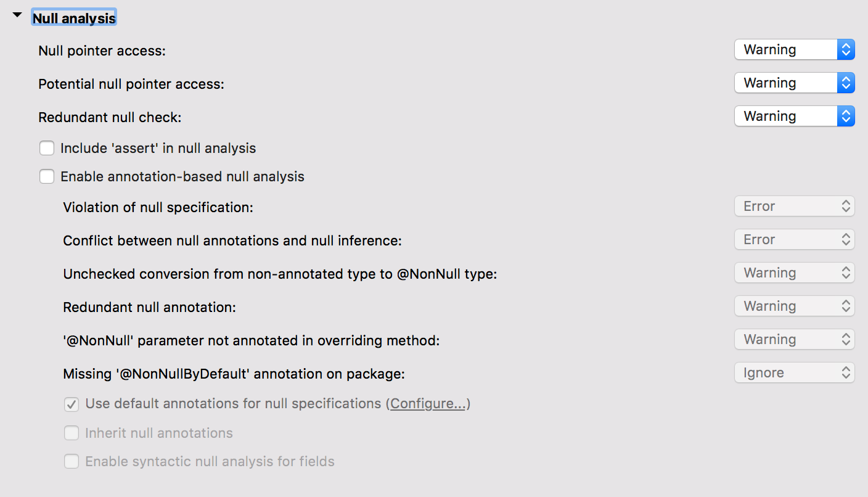Viewport: 868px width, 497px height.
Task: Click the Configure... link
Action: (428, 404)
